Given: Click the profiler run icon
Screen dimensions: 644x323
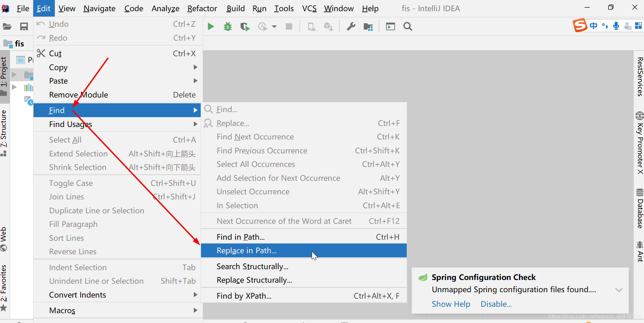Looking at the screenshot, I should (x=263, y=26).
